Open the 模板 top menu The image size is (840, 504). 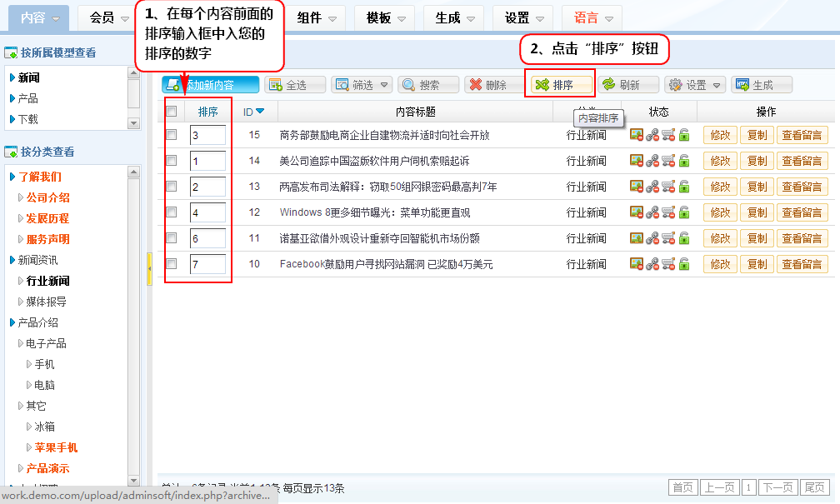click(383, 17)
